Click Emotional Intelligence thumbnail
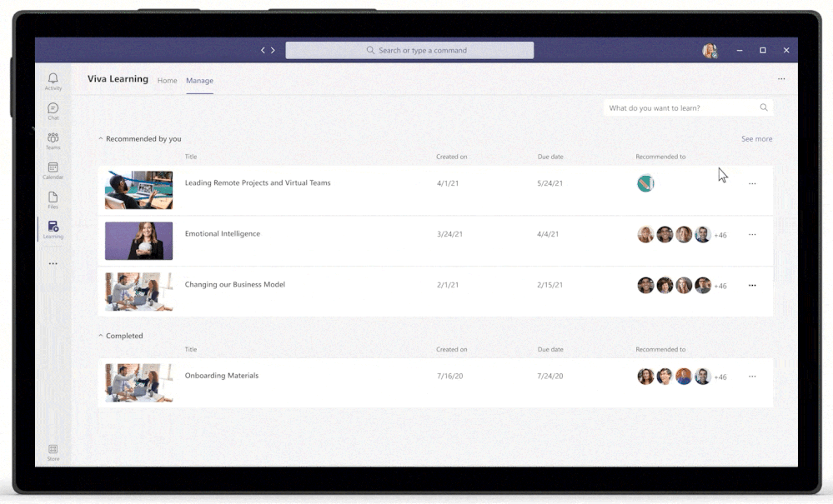Viewport: 833px width, 504px height. click(138, 241)
